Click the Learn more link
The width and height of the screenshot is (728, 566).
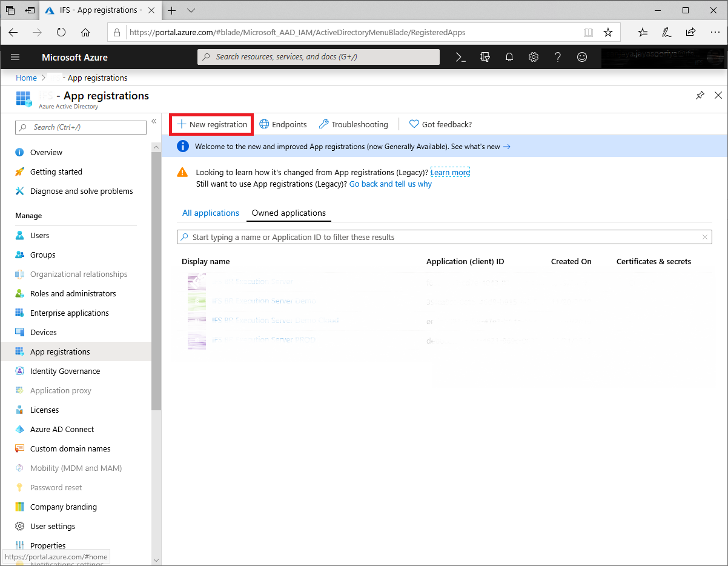point(450,172)
